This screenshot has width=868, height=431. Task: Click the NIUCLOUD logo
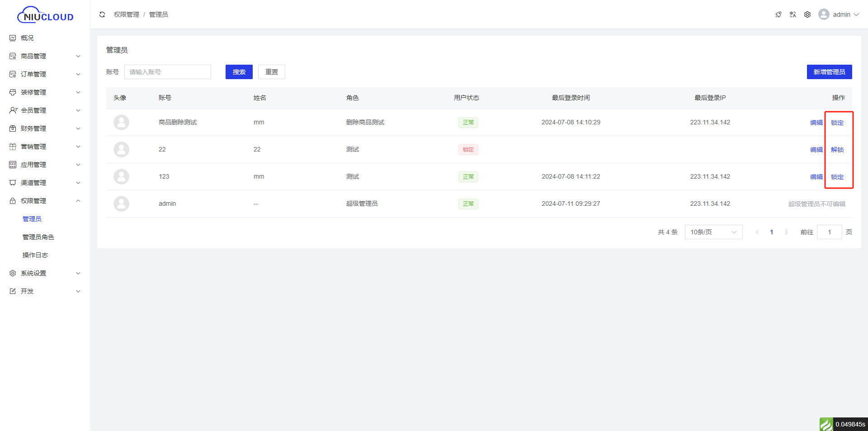click(x=45, y=15)
